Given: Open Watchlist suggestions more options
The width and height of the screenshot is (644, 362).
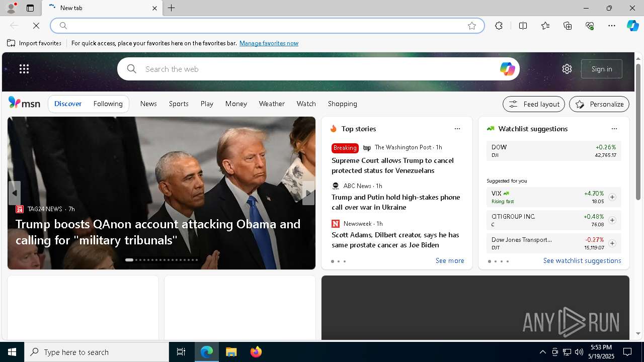Looking at the screenshot, I should click(x=614, y=129).
